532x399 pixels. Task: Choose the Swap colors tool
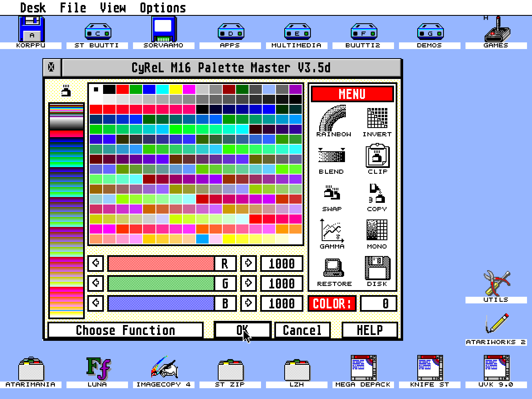pos(331,194)
